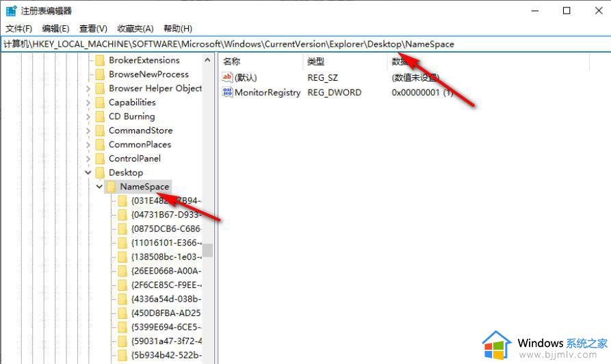Open the 收藏夹(A) menu

tap(135, 29)
